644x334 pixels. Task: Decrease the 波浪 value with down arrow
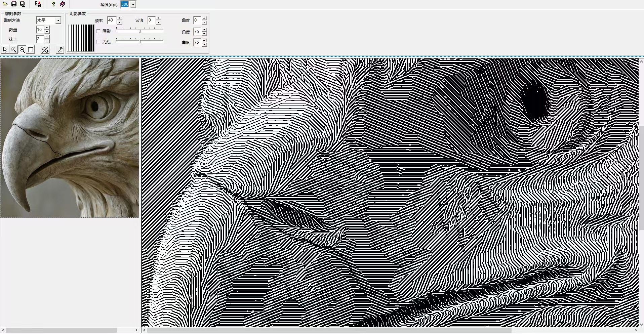tap(159, 22)
